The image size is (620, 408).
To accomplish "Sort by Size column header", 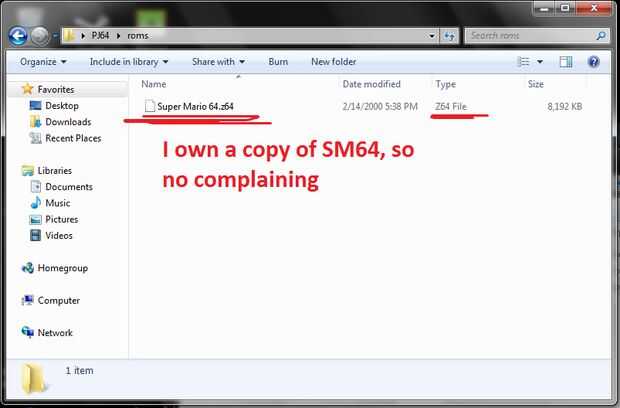I will [x=535, y=84].
